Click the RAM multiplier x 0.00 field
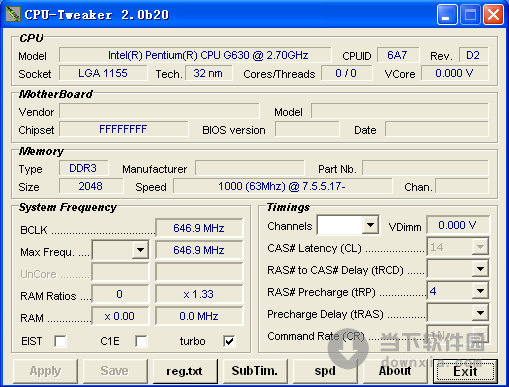The width and height of the screenshot is (509, 387). tap(120, 316)
